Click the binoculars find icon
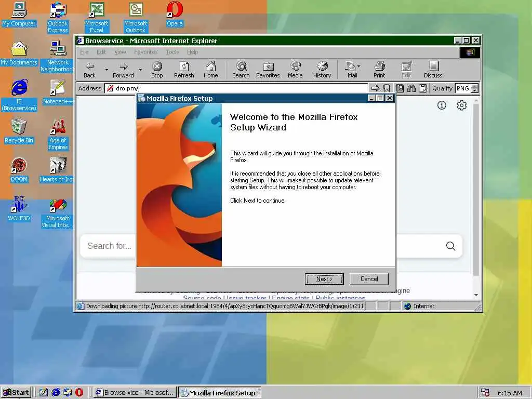 click(411, 88)
